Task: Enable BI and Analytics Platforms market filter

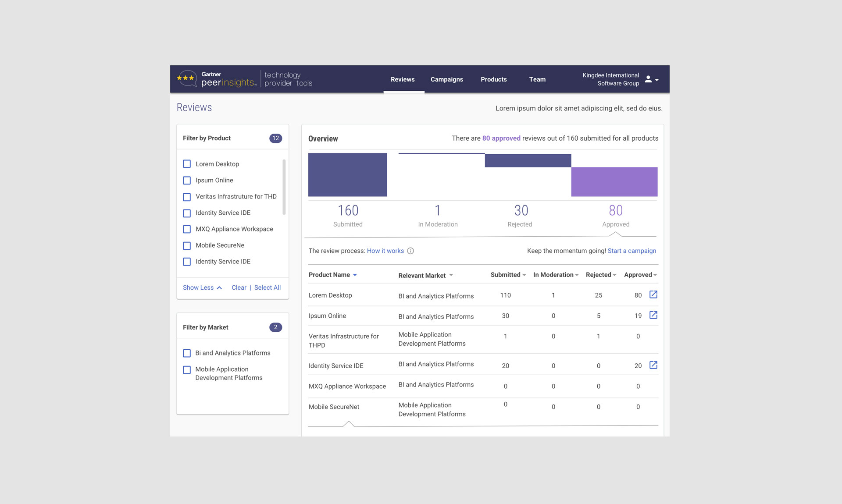Action: (187, 353)
